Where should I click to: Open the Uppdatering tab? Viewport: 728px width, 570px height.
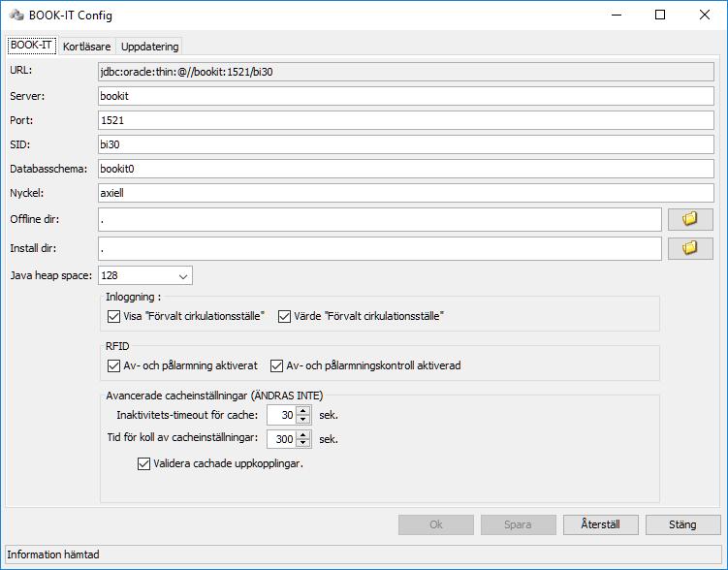[149, 47]
